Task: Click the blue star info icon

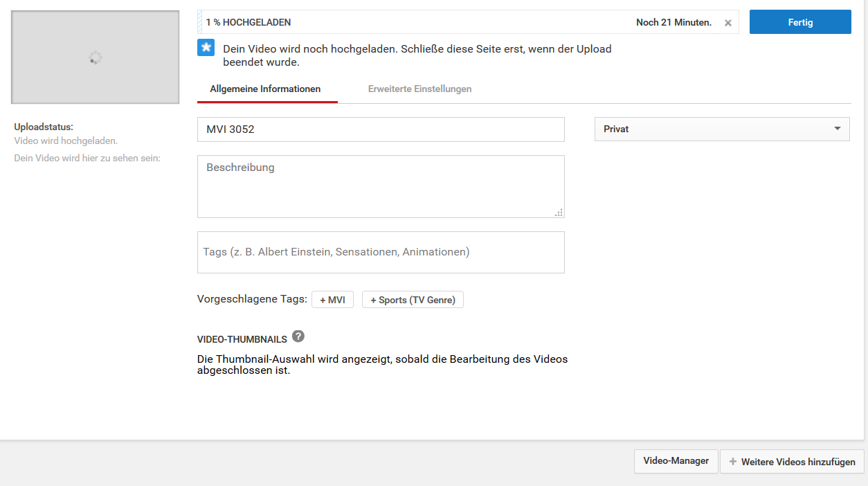Action: 206,48
